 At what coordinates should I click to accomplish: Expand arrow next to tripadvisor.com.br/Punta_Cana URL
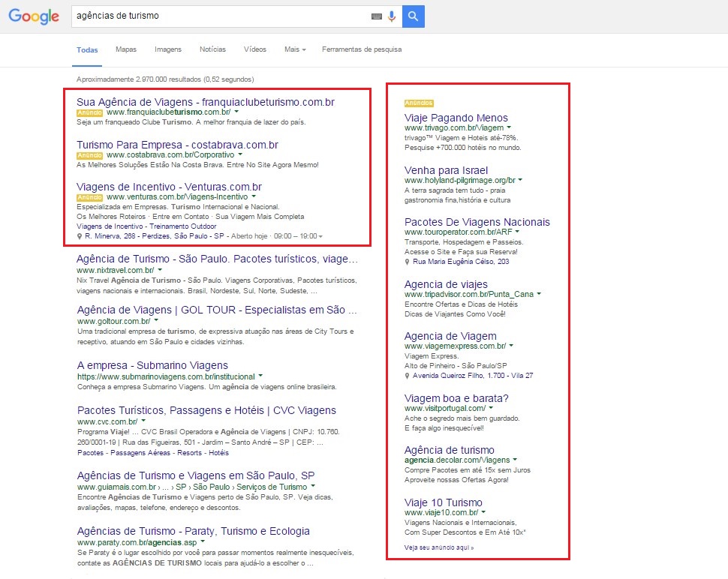(539, 294)
